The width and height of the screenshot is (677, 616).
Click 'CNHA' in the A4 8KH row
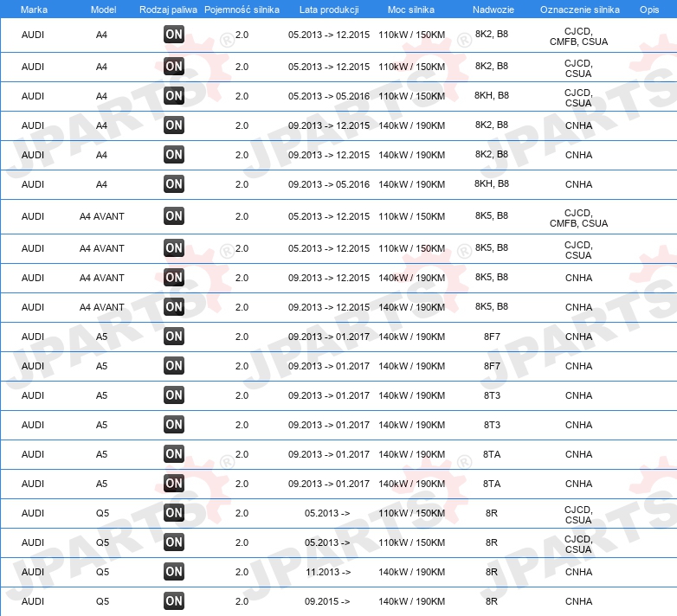coord(578,184)
